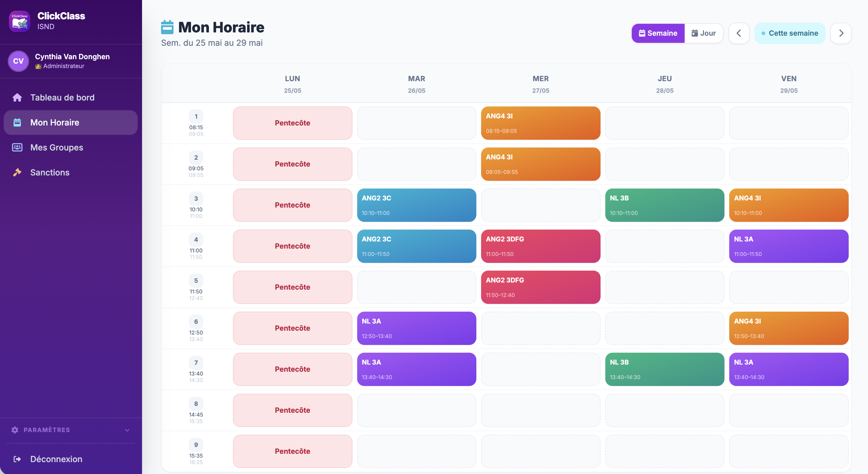This screenshot has height=474, width=868.
Task: Open Tableau de bord home icon
Action: [x=17, y=98]
